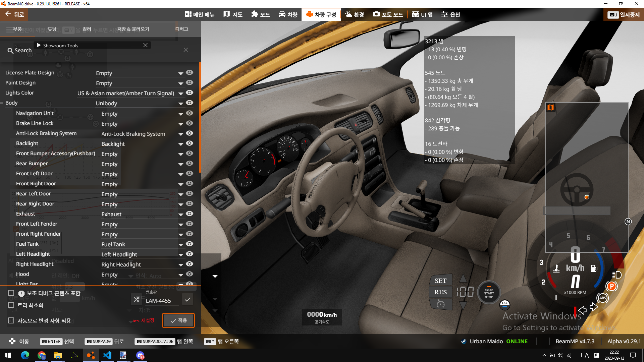Click the 재설정 reset button
The image size is (644, 362).
pyautogui.click(x=144, y=321)
